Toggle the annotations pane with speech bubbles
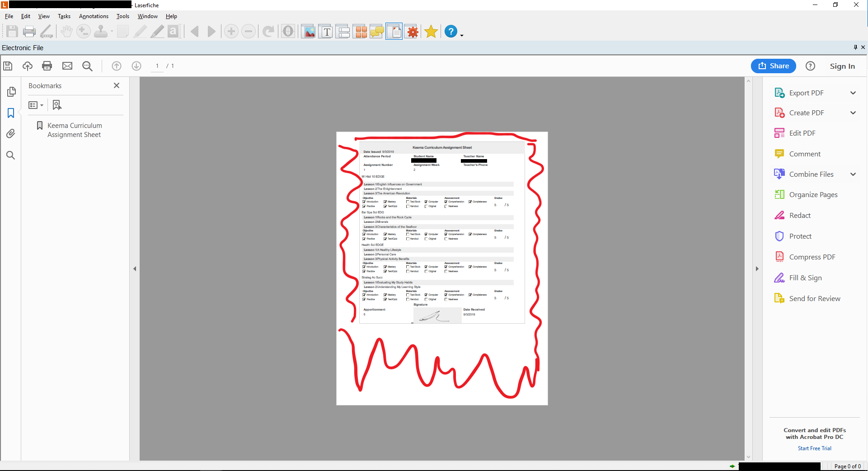 (377, 32)
